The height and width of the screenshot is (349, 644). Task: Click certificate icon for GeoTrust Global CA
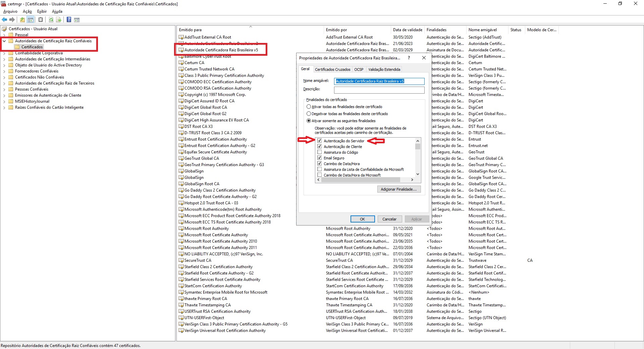181,158
